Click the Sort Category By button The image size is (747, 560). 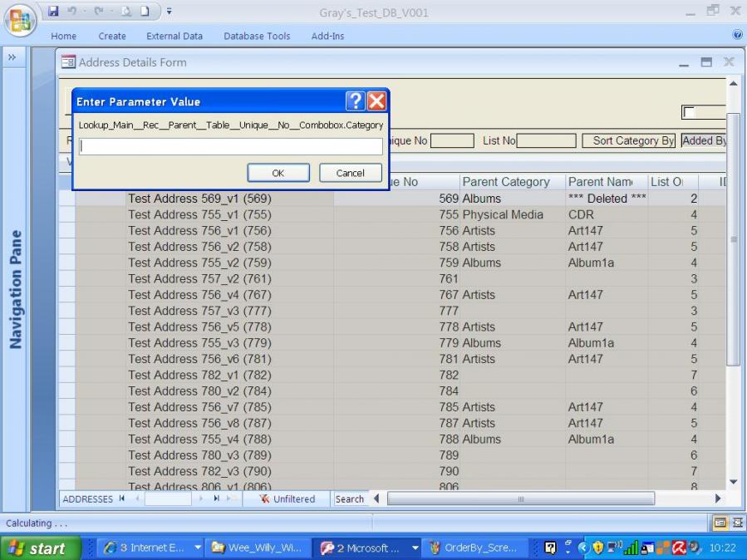(629, 140)
